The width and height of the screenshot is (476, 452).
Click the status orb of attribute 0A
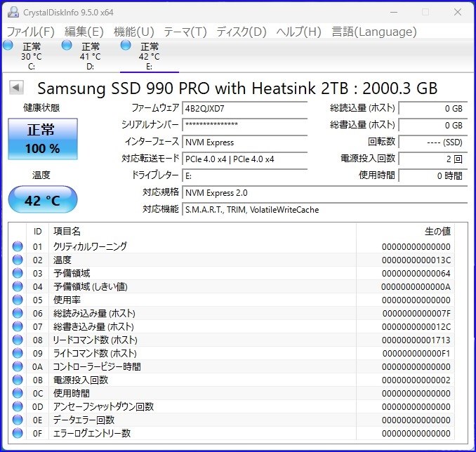point(18,366)
